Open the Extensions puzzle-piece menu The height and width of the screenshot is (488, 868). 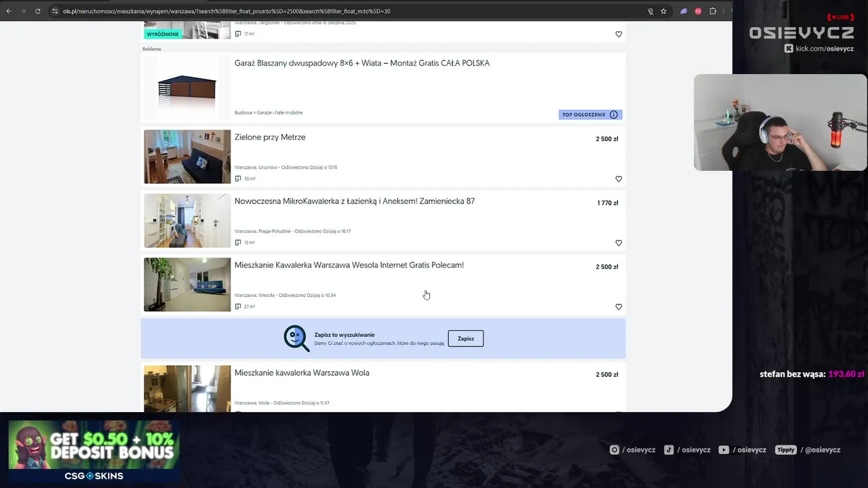coord(713,11)
